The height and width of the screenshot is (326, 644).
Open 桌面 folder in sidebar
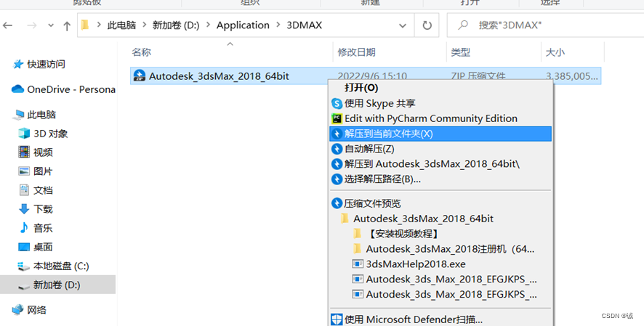(x=43, y=247)
